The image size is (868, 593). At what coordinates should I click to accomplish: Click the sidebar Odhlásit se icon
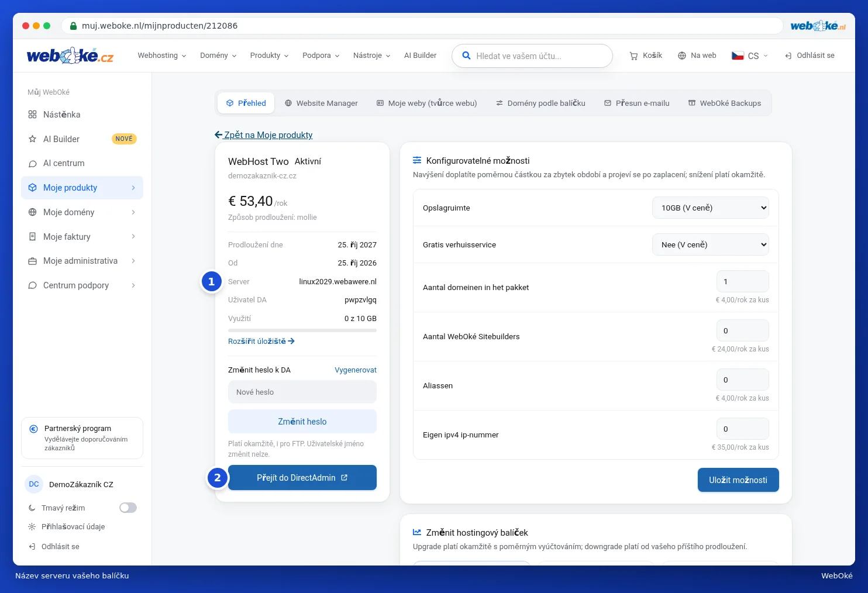coord(32,547)
